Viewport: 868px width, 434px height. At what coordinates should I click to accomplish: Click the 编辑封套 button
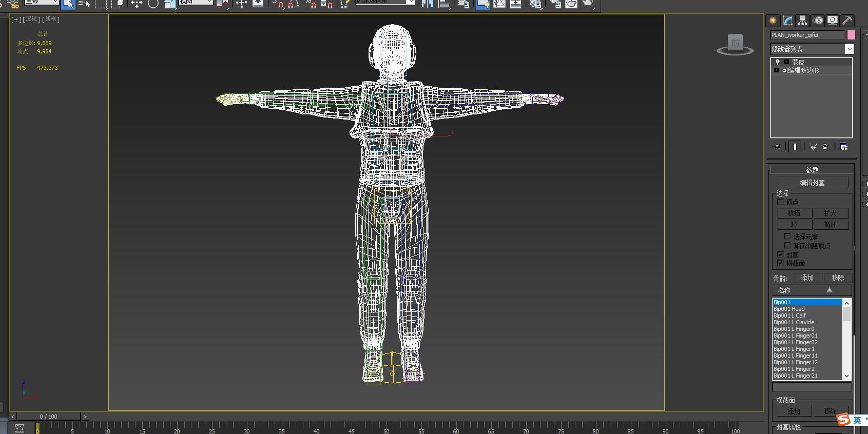pyautogui.click(x=812, y=183)
